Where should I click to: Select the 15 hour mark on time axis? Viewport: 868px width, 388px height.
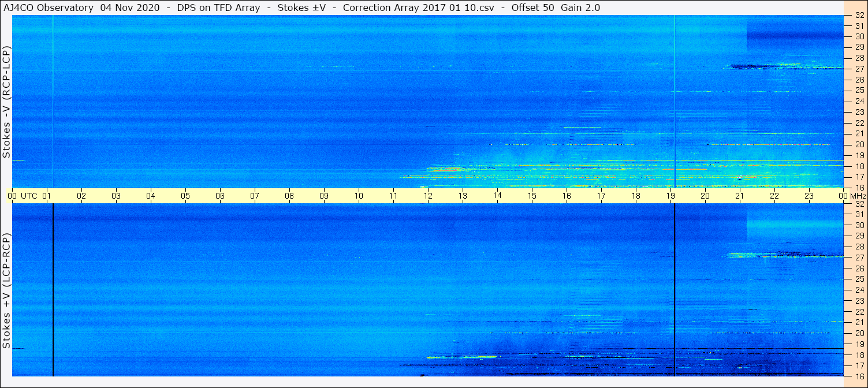[x=532, y=196]
